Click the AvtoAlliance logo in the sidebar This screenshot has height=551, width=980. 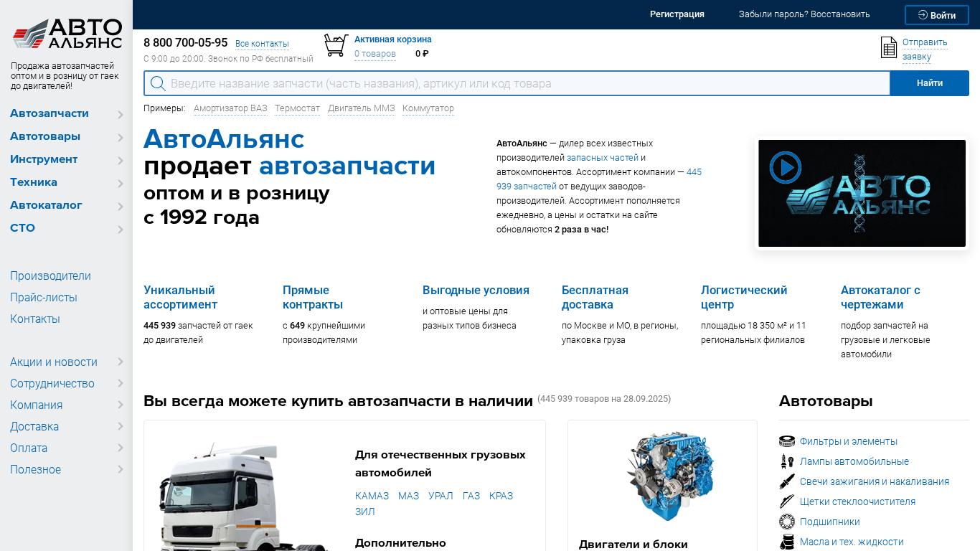(x=67, y=34)
